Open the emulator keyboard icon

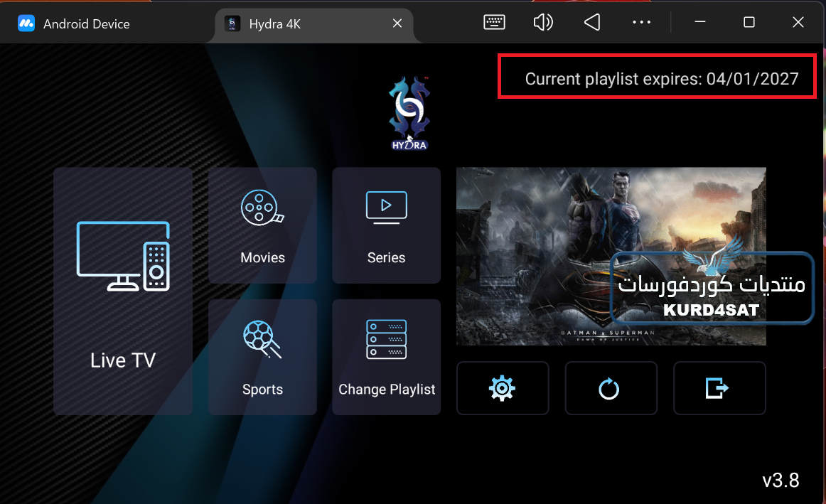pyautogui.click(x=494, y=22)
